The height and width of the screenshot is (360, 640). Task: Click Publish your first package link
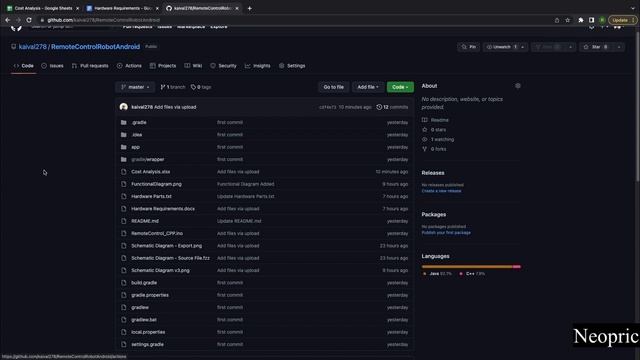[446, 233]
